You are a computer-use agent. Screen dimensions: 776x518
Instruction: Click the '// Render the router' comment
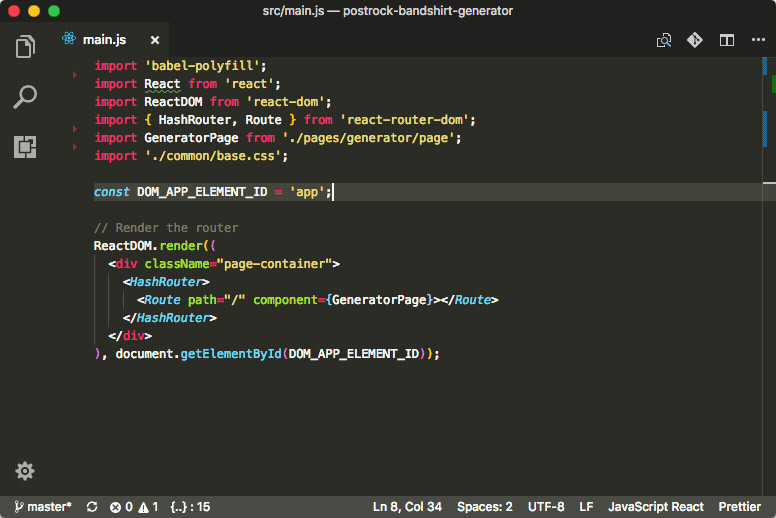(166, 228)
